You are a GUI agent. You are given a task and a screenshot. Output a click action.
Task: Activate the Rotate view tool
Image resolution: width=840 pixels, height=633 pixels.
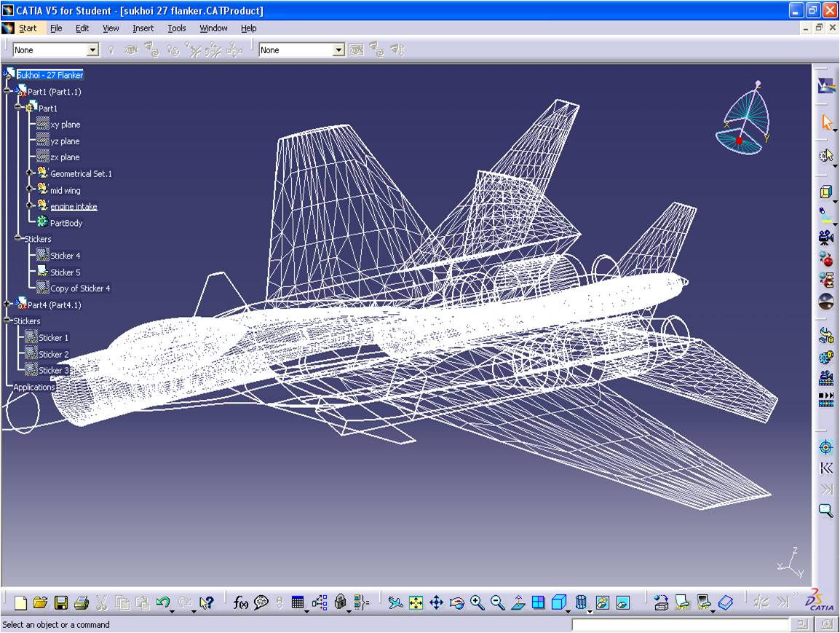(x=457, y=603)
